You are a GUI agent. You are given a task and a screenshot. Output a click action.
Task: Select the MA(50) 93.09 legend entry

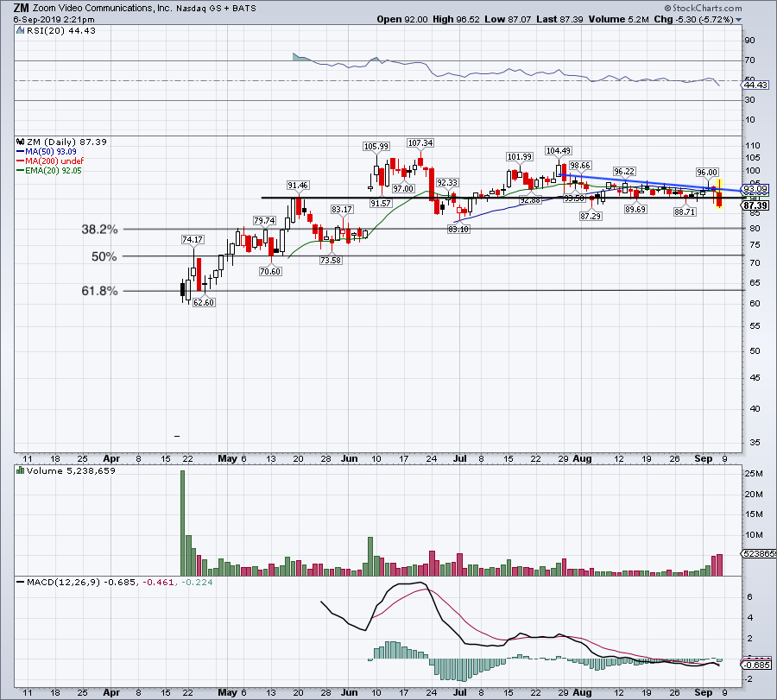tap(47, 152)
